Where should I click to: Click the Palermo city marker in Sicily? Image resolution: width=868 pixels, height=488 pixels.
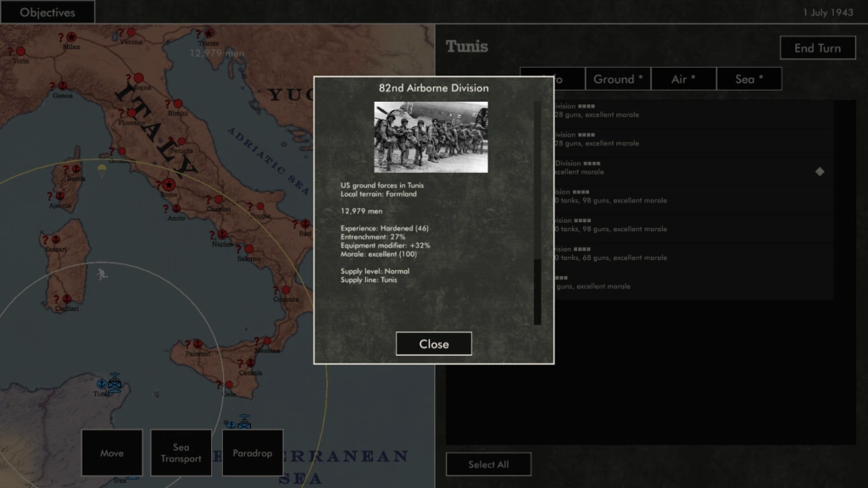(198, 344)
